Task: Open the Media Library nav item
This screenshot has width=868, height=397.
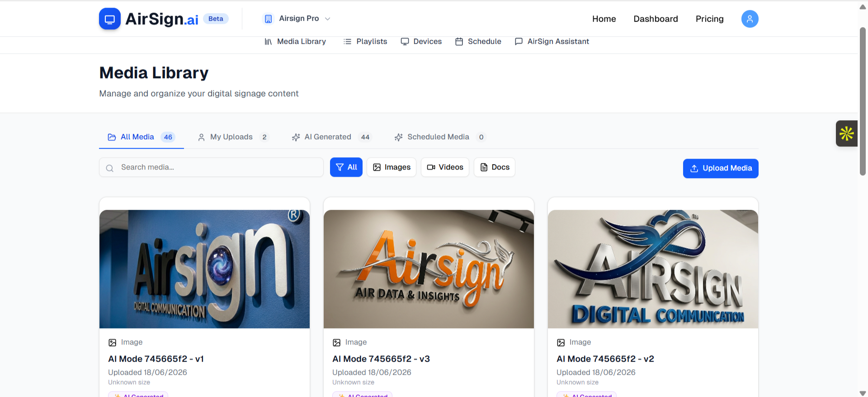Action: click(x=295, y=42)
